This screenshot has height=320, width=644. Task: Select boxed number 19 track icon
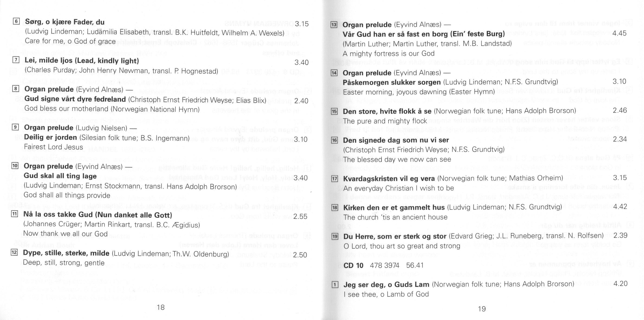coord(335,236)
